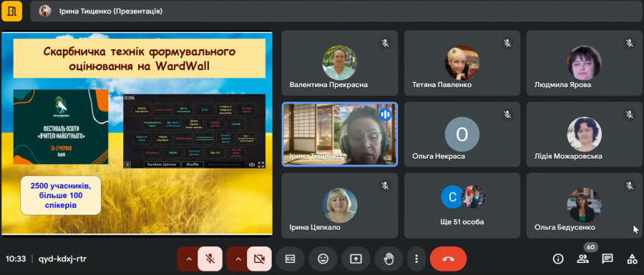Click Shuffle button in slide
Screen dimensions: 644x275
[192, 164]
